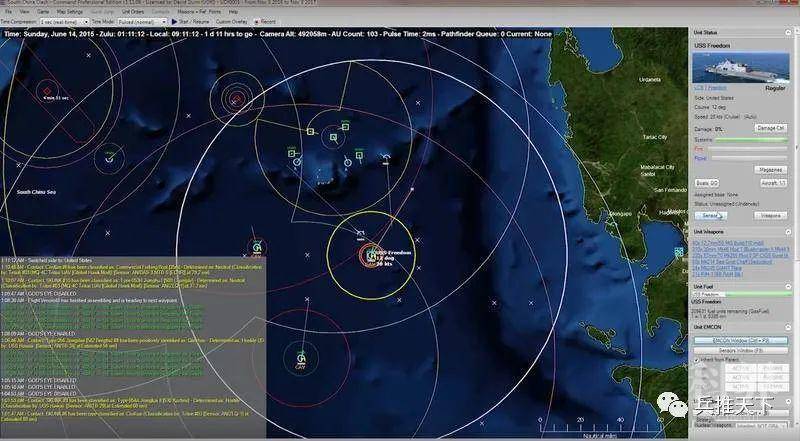Click the Flood damage bar
Viewport: 800px width, 441px height.
(x=751, y=158)
